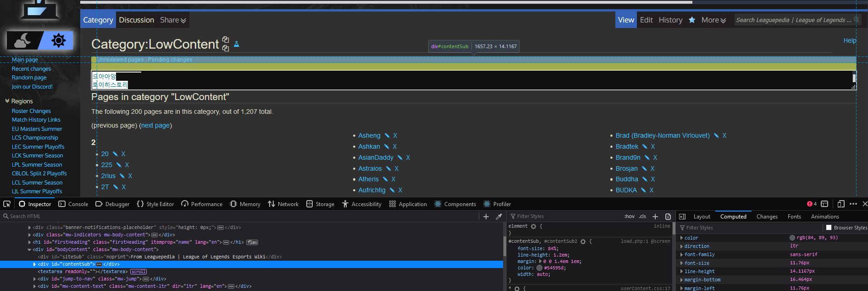Image resolution: width=868 pixels, height=291 pixels.
Task: Follow the next page link
Action: 155,125
